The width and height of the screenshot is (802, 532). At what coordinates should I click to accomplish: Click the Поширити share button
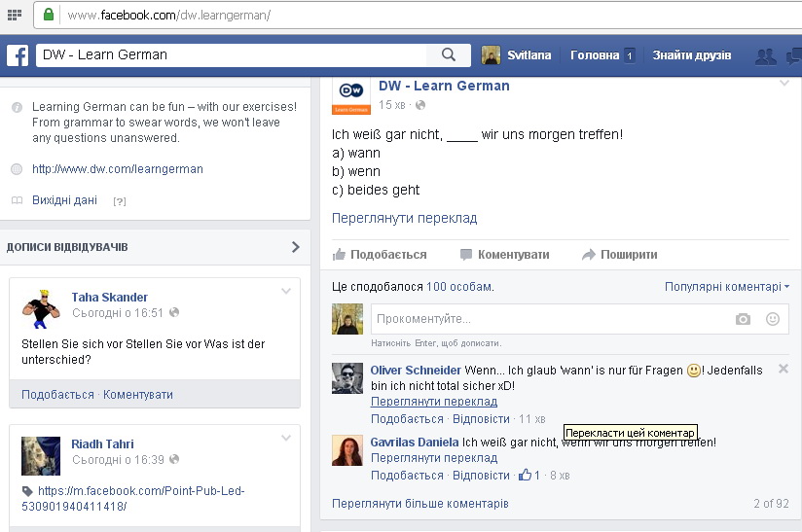[x=620, y=255]
